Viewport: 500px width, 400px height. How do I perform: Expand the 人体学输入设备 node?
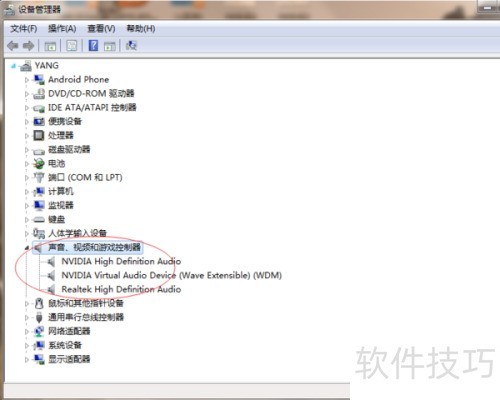click(27, 234)
